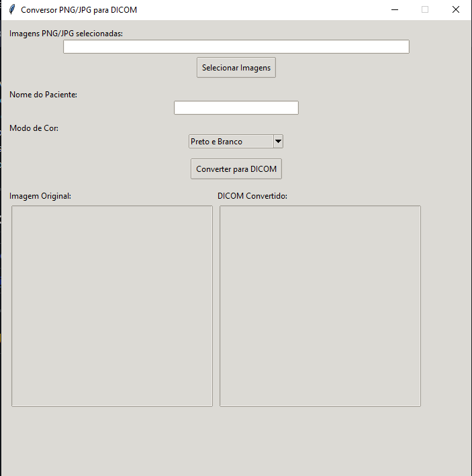Click the DICOM Convertido preview panel
Screen dimensions: 472x476
[x=320, y=306]
